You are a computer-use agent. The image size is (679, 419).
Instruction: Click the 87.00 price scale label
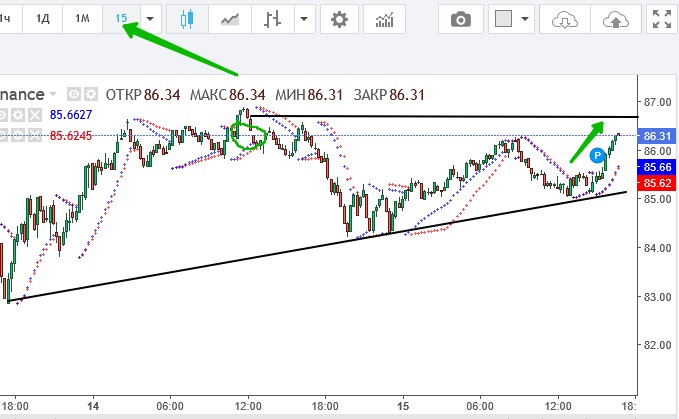[x=657, y=102]
